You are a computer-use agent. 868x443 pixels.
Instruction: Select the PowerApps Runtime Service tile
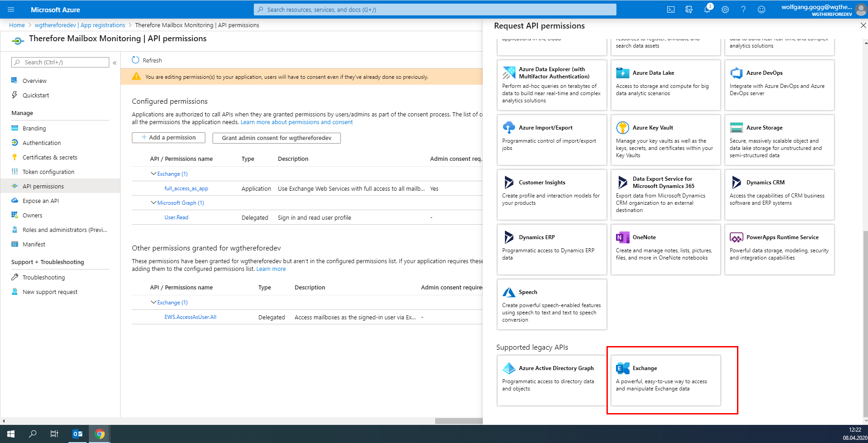779,250
